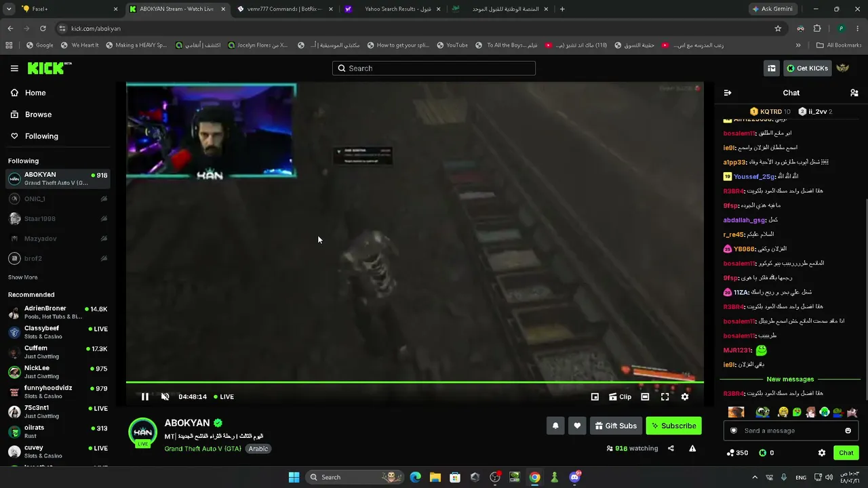
Task: Open the user profile avatar menu
Action: pos(843,68)
